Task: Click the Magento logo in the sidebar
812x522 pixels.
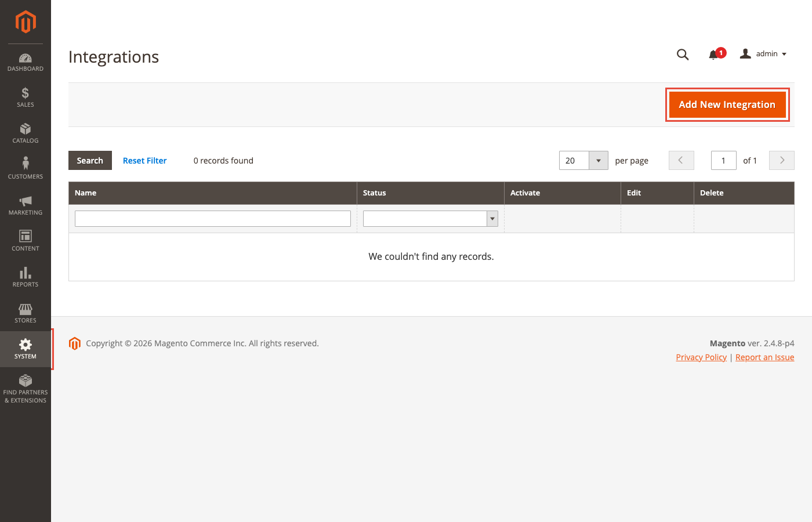Action: pos(25,22)
